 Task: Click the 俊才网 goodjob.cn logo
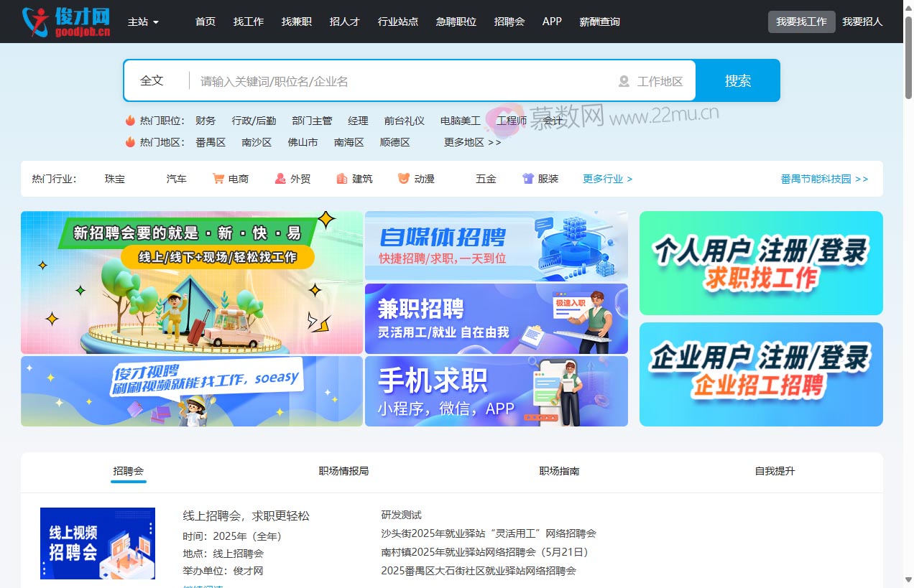(65, 22)
